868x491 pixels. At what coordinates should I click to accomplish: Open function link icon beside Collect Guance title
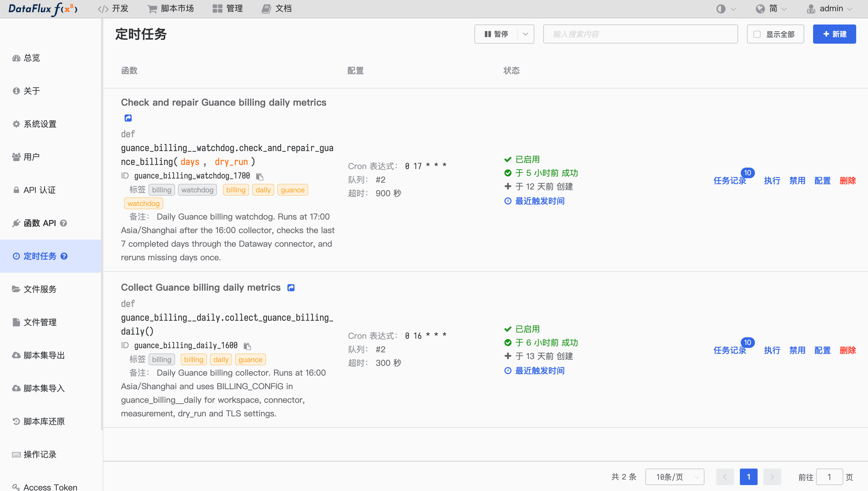[291, 288]
